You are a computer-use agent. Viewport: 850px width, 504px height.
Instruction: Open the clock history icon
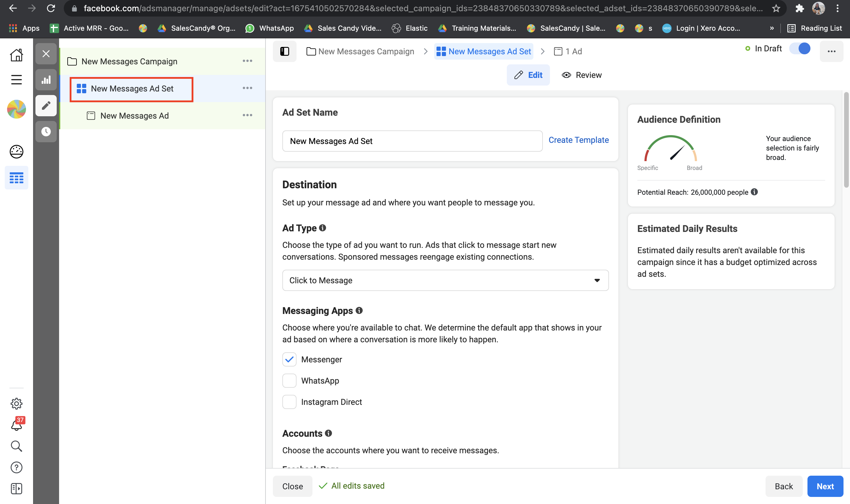pyautogui.click(x=46, y=131)
